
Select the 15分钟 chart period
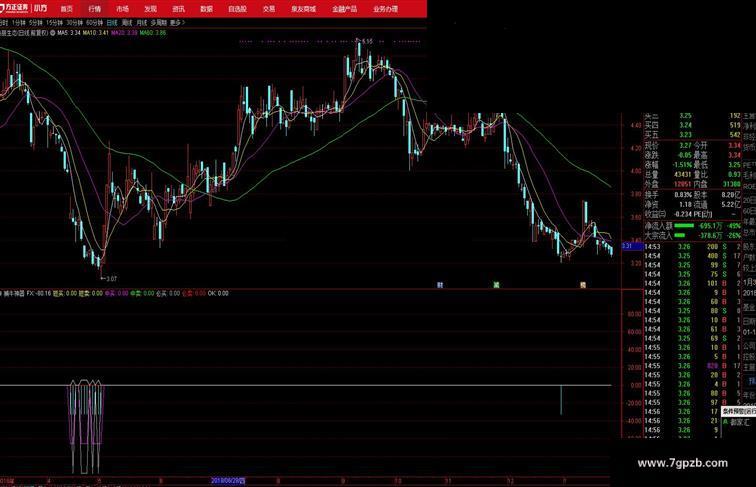tap(54, 23)
